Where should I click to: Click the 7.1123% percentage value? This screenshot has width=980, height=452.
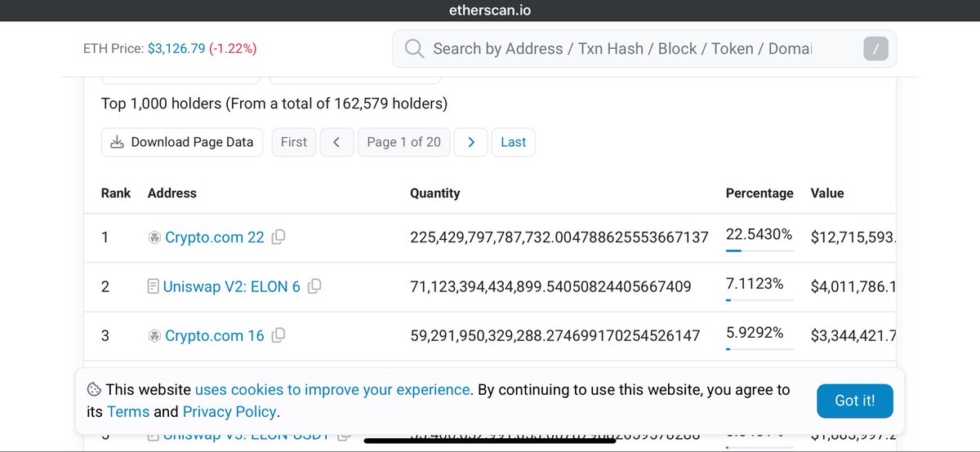coord(755,283)
